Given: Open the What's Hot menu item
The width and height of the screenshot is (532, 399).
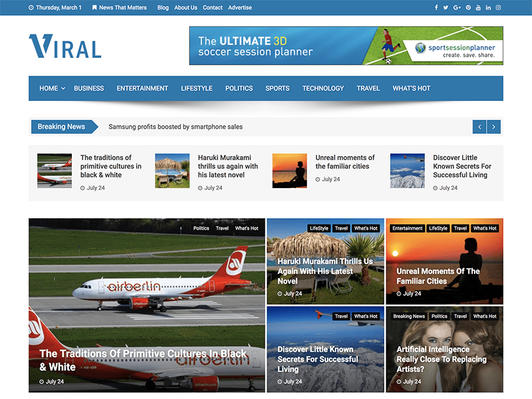Looking at the screenshot, I should (x=411, y=88).
